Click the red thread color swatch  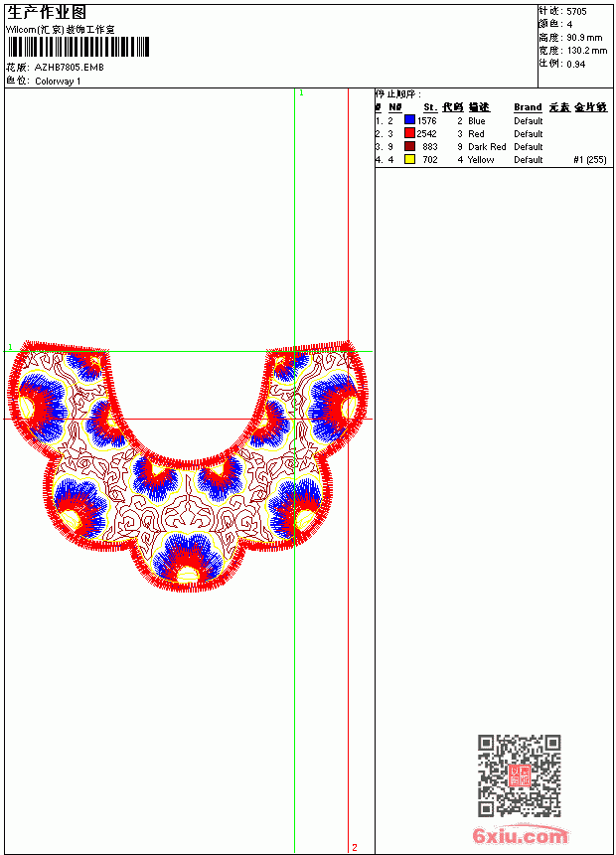coord(409,133)
